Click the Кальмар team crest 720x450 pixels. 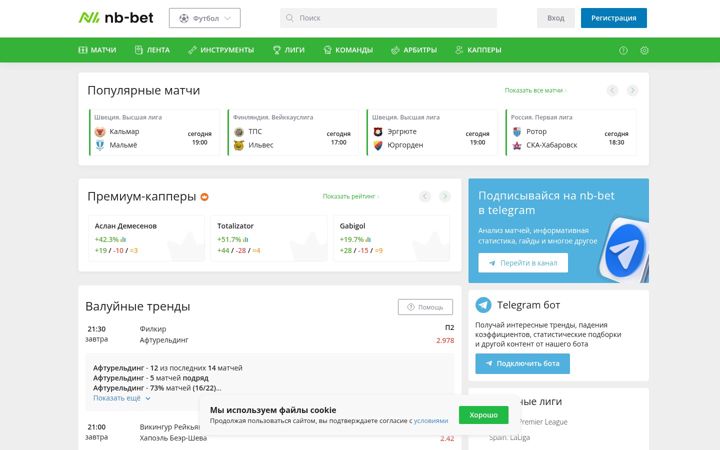coord(100,132)
